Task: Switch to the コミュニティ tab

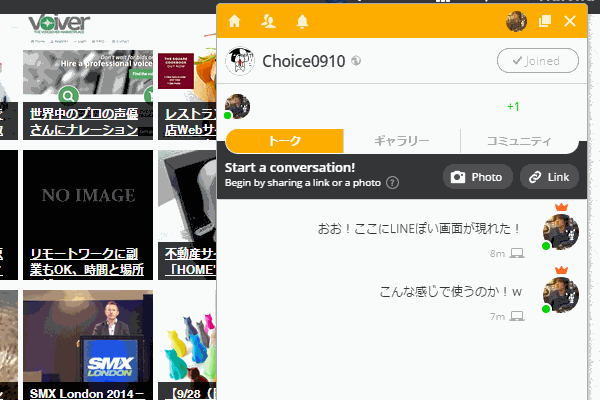Action: (519, 141)
